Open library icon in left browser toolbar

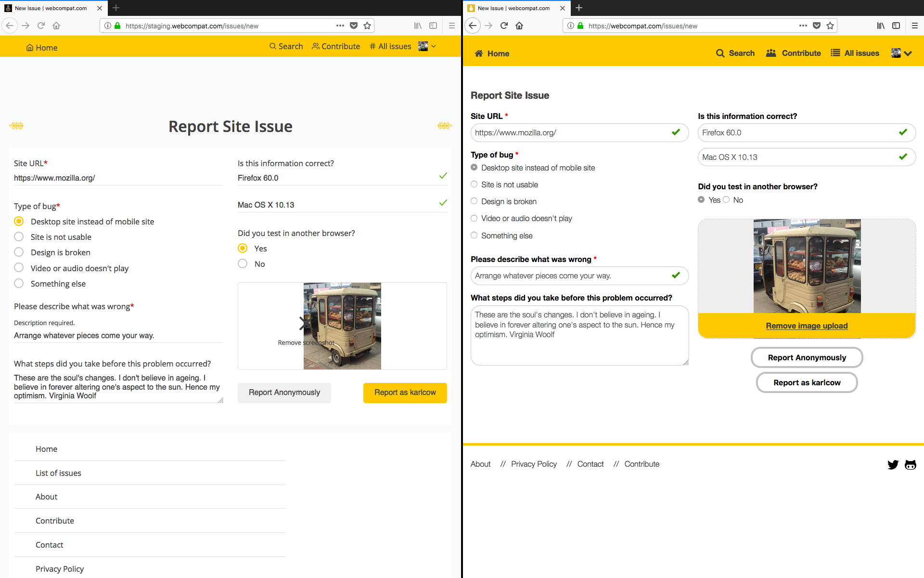pyautogui.click(x=418, y=26)
